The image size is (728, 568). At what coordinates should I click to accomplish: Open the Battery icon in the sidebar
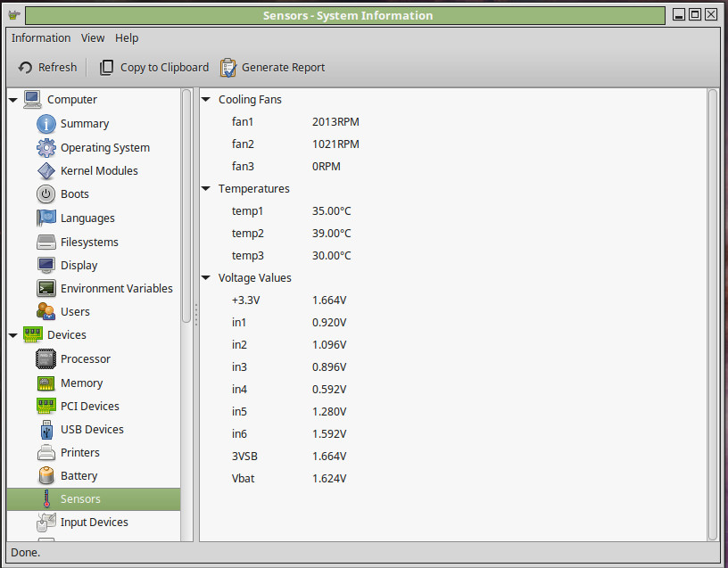(x=46, y=476)
